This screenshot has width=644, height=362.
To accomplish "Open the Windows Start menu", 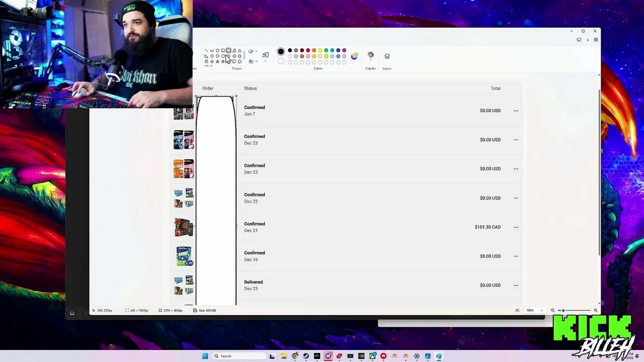I will click(x=205, y=356).
